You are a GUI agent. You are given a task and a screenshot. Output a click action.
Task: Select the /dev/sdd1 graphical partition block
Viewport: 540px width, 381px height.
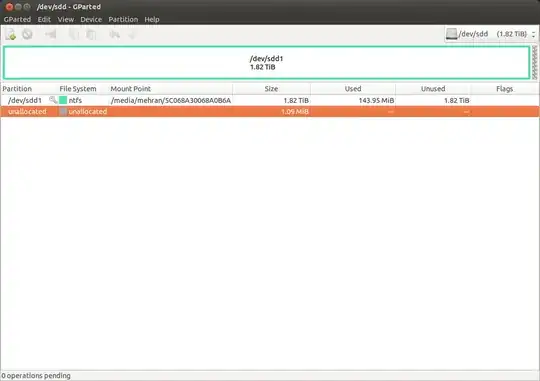[x=266, y=62]
